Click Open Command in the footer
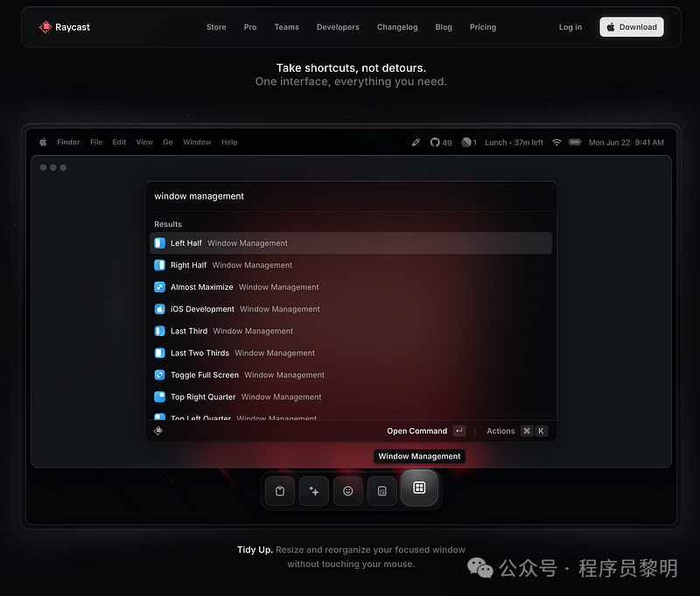700x596 pixels. (x=417, y=431)
